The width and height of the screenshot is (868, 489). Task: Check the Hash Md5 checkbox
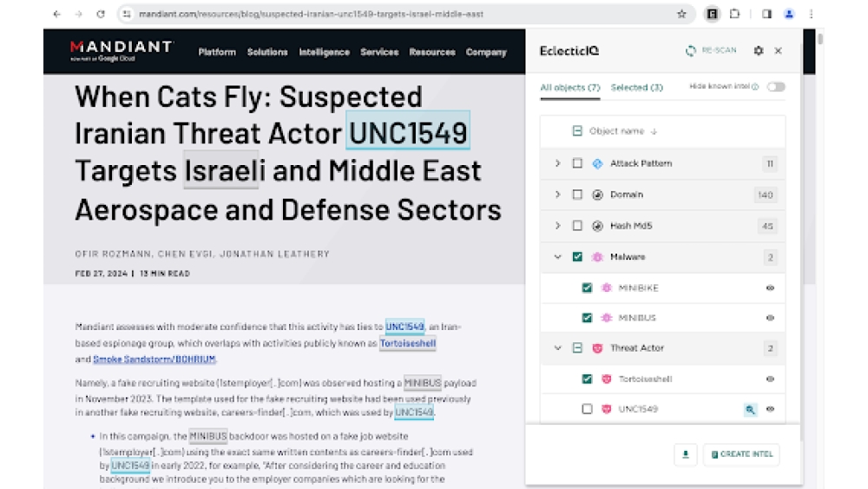coord(577,226)
